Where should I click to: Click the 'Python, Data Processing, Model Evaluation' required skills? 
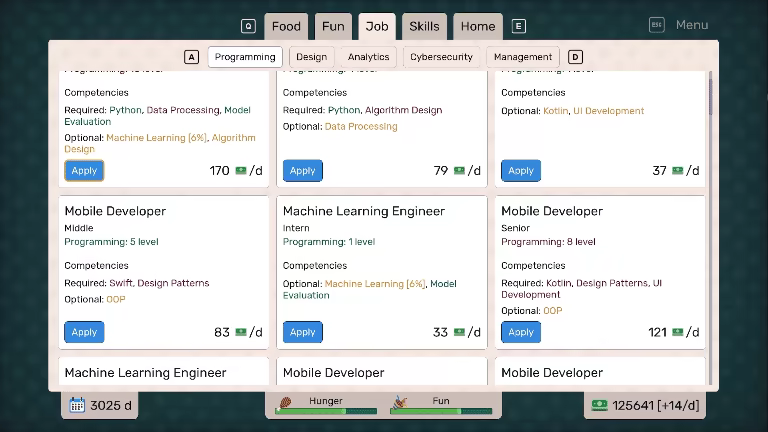pos(157,116)
